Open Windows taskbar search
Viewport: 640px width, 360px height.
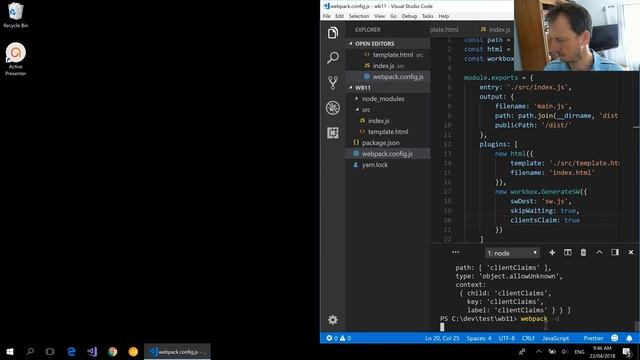[x=30, y=351]
